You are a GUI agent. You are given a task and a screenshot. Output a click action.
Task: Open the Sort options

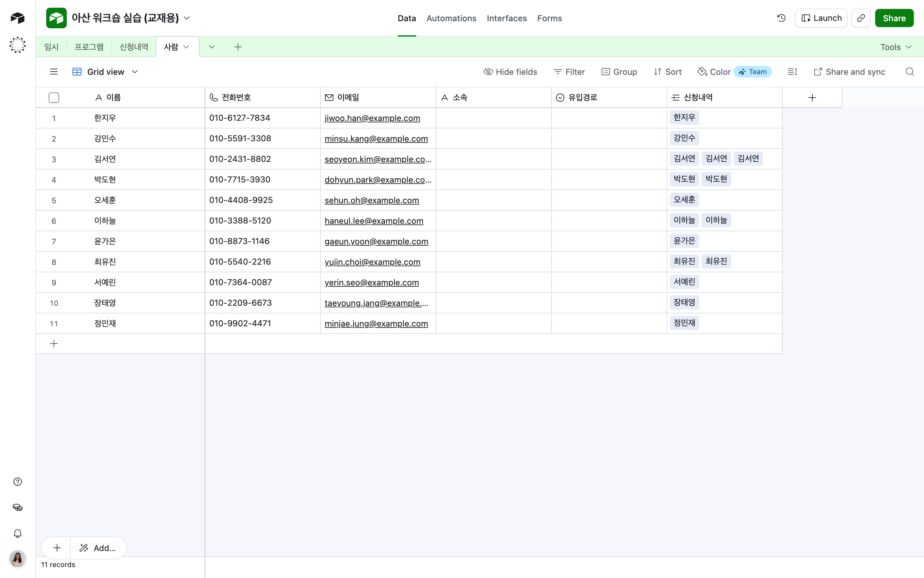(667, 72)
